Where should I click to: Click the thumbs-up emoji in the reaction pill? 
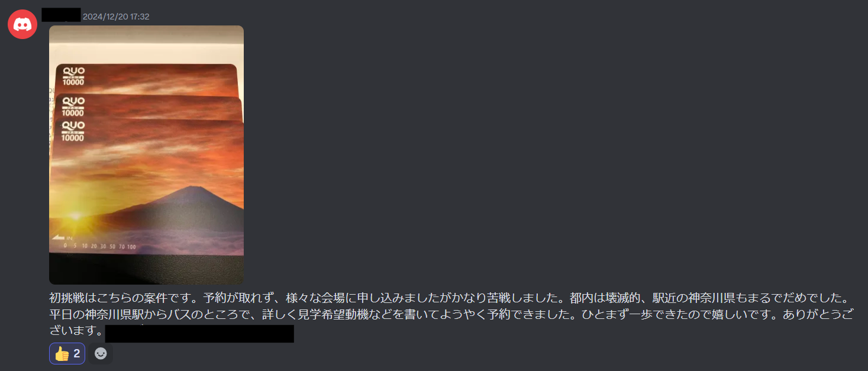(62, 353)
